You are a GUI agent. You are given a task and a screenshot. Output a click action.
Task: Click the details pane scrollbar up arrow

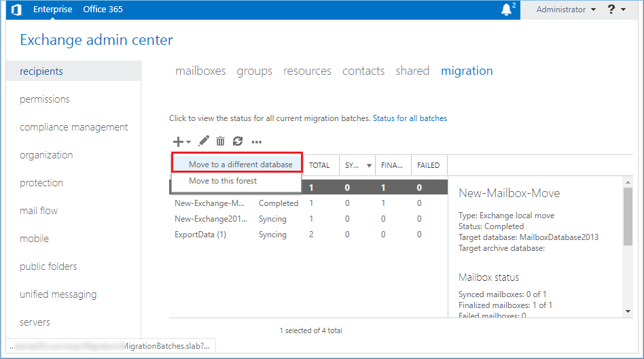pos(628,182)
